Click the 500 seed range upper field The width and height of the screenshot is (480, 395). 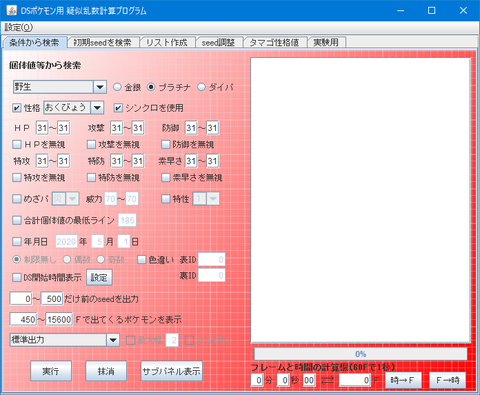pyautogui.click(x=52, y=299)
